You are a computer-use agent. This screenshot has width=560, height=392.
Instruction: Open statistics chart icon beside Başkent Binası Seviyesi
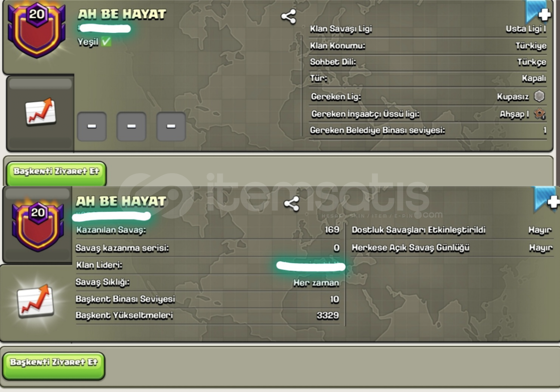coord(36,301)
